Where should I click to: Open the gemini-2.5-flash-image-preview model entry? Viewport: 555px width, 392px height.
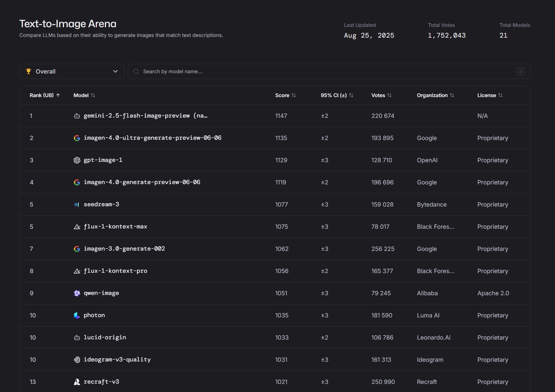(x=145, y=116)
